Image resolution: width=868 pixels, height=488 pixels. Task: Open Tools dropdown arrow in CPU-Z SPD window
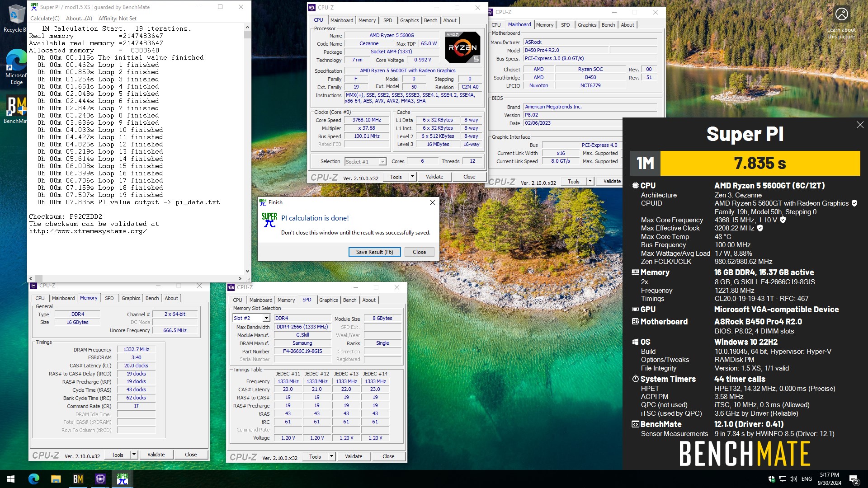(x=331, y=456)
